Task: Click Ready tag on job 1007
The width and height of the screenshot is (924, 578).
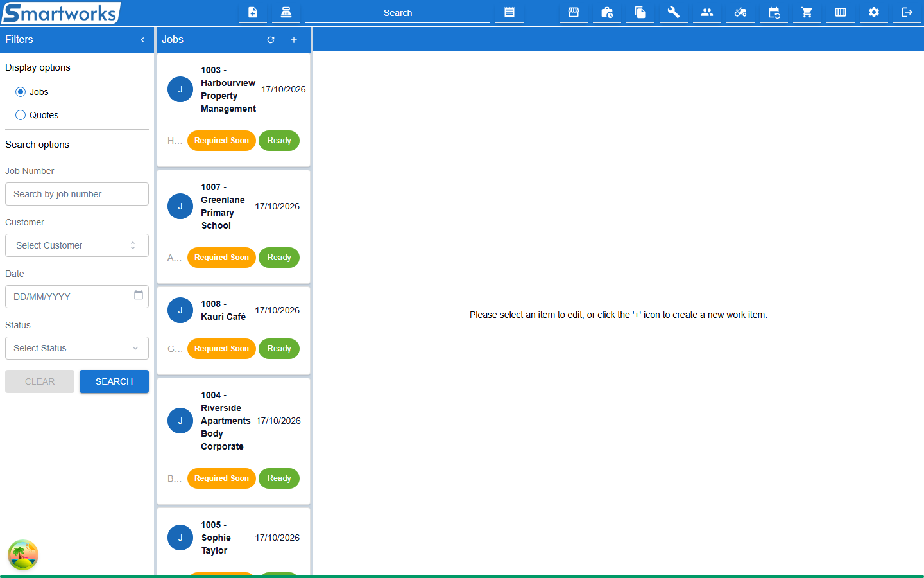Action: pyautogui.click(x=279, y=258)
